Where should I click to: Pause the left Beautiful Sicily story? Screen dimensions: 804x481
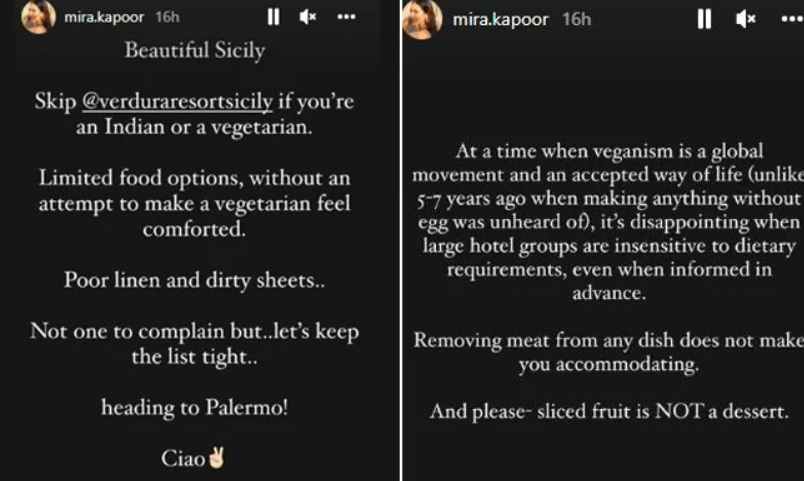(x=273, y=16)
